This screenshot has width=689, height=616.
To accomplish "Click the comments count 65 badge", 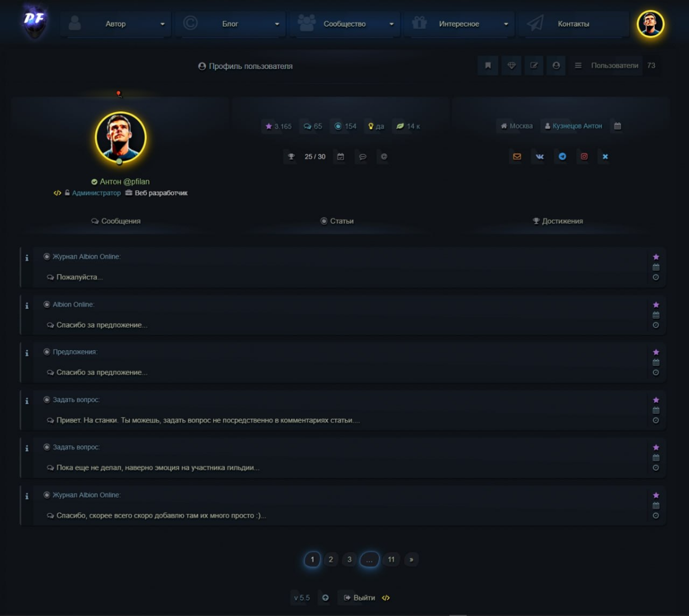I will coord(313,126).
